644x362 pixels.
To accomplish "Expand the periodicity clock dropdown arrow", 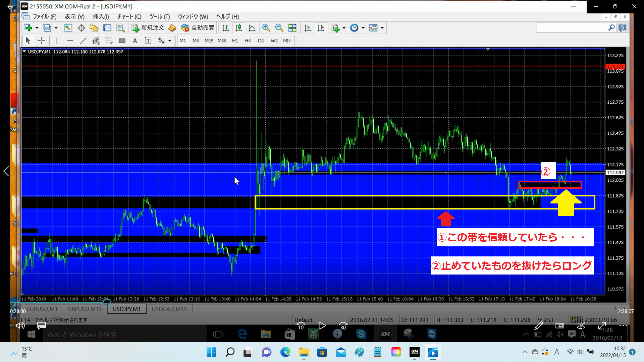I will pyautogui.click(x=363, y=28).
